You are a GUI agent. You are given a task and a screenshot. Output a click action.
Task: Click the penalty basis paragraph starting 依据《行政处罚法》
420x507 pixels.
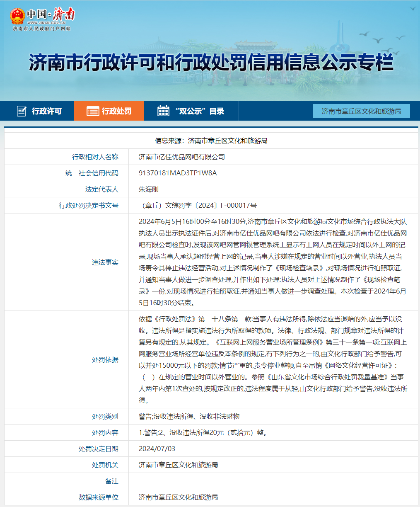pos(273,360)
